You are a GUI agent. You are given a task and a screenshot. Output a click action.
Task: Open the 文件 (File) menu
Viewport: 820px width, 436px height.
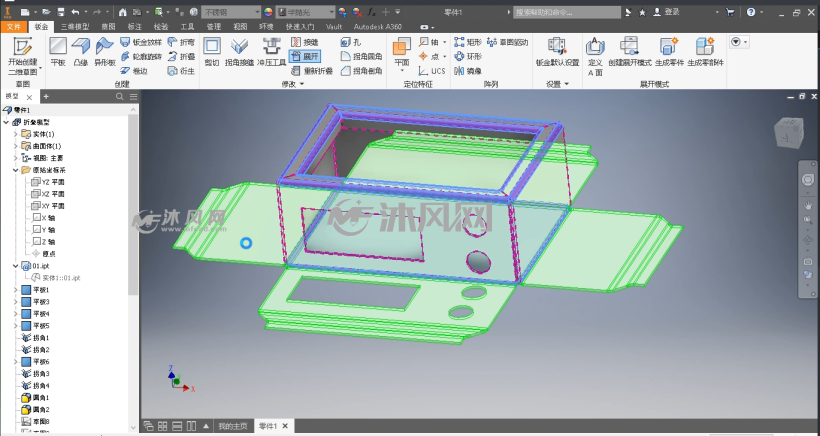14,27
